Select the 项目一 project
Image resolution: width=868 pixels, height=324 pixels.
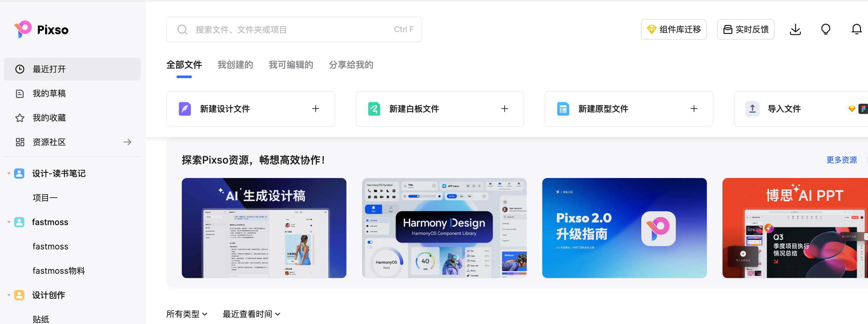(45, 198)
